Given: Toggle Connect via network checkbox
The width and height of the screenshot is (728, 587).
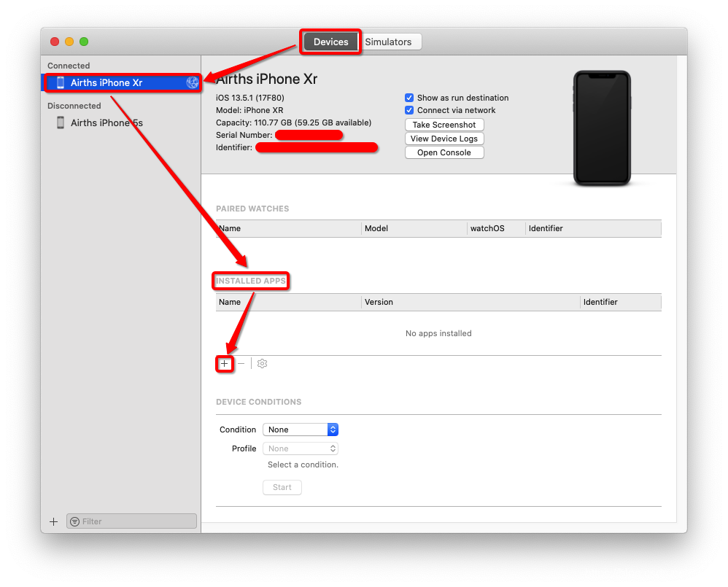Looking at the screenshot, I should [409, 110].
